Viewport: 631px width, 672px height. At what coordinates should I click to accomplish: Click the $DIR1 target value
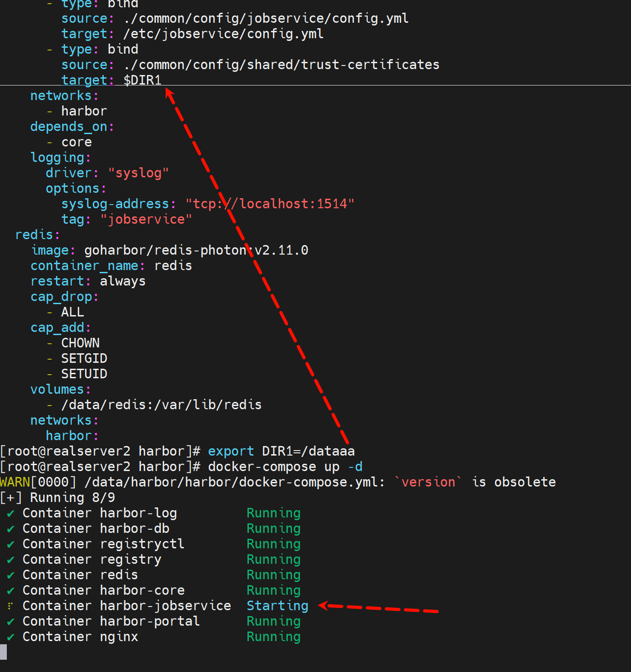point(142,80)
